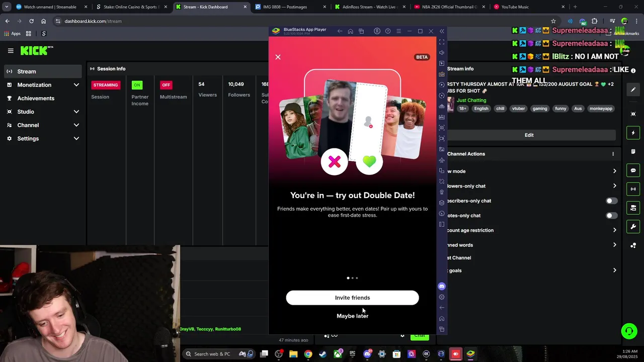Click Discord icon in BlueStacks sidebar
This screenshot has height=362, width=644.
442,286
